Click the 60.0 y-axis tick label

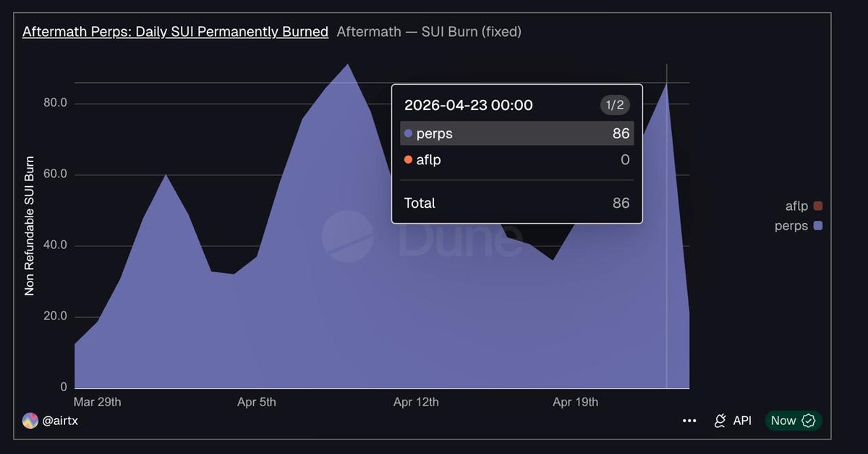coord(55,175)
